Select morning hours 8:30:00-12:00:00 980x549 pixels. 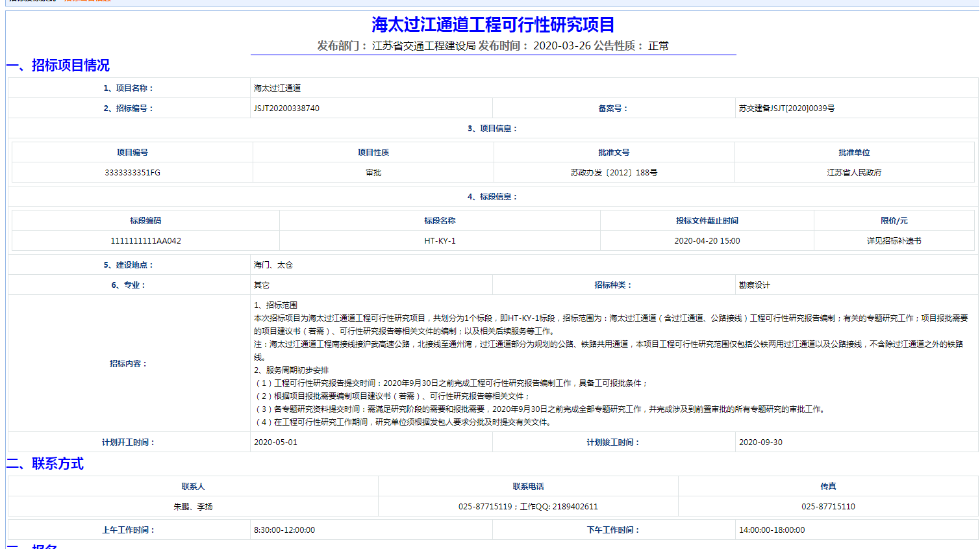284,530
